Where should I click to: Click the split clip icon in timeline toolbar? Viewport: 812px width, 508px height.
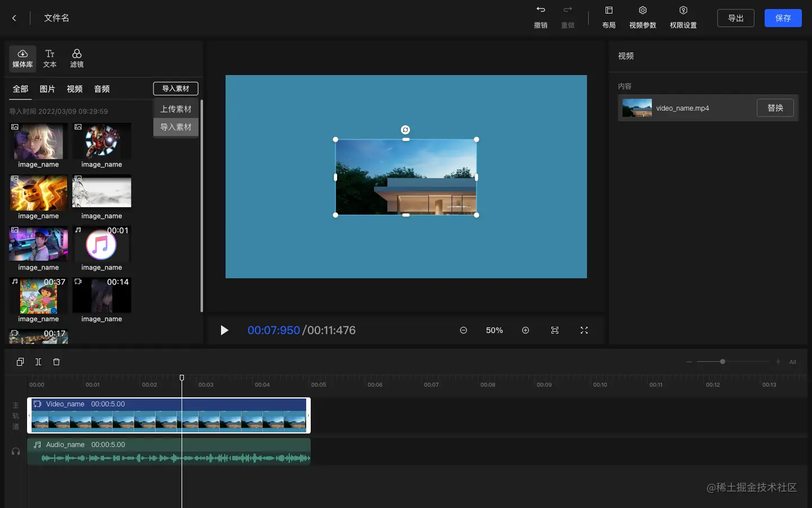click(38, 362)
